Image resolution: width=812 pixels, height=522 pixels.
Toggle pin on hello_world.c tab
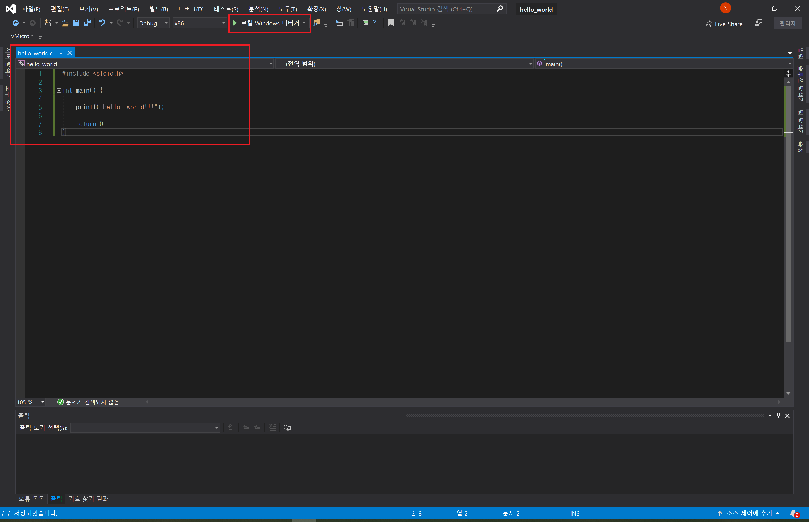pyautogui.click(x=60, y=53)
